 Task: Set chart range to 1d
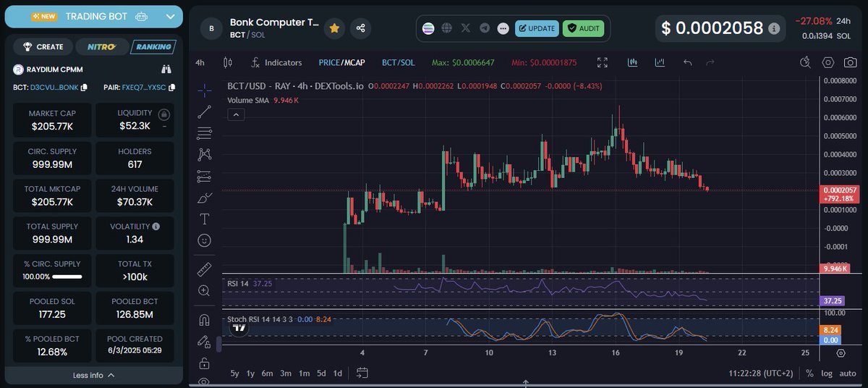pyautogui.click(x=337, y=373)
